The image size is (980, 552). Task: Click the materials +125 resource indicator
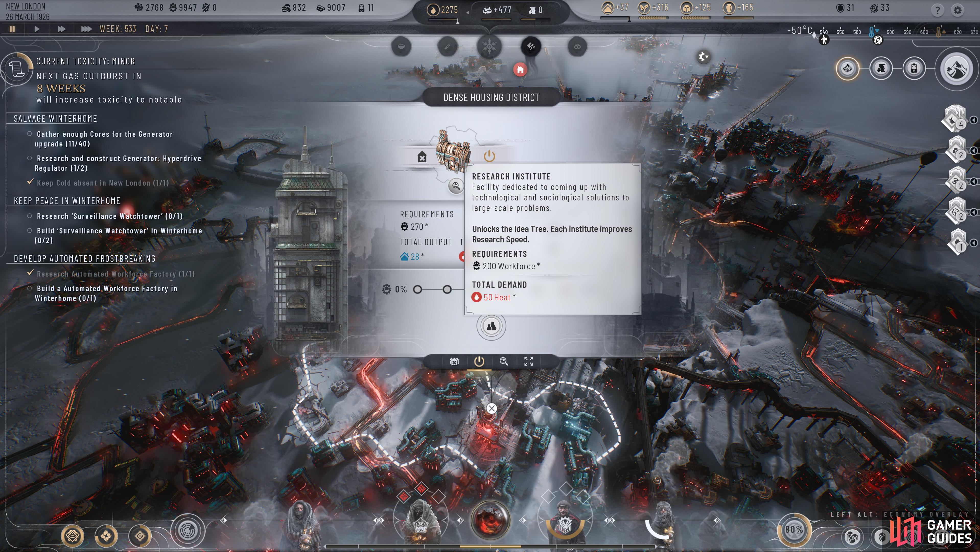[x=695, y=8]
